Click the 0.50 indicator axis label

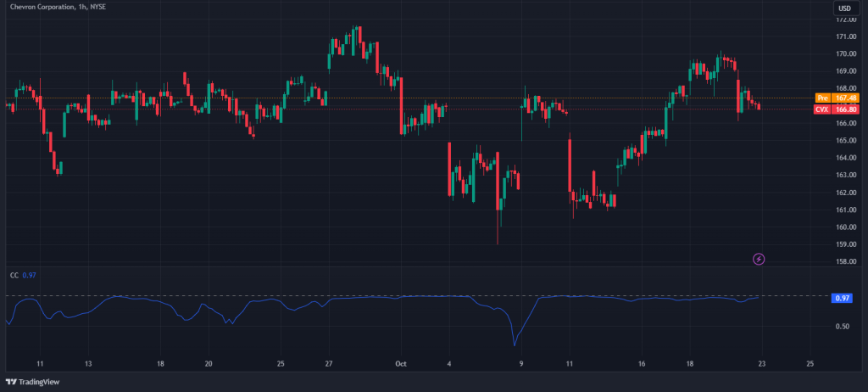point(842,326)
